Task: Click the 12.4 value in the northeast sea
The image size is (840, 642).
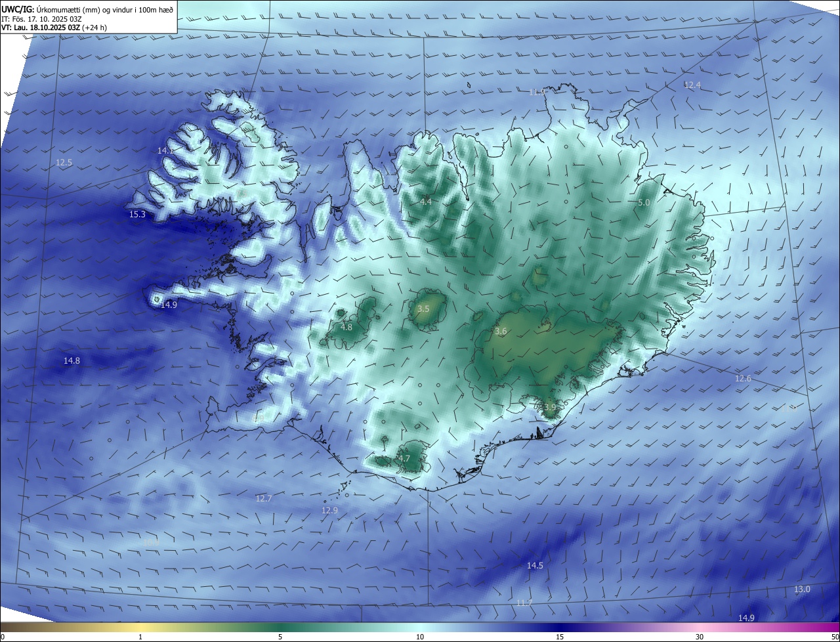Action: [692, 85]
